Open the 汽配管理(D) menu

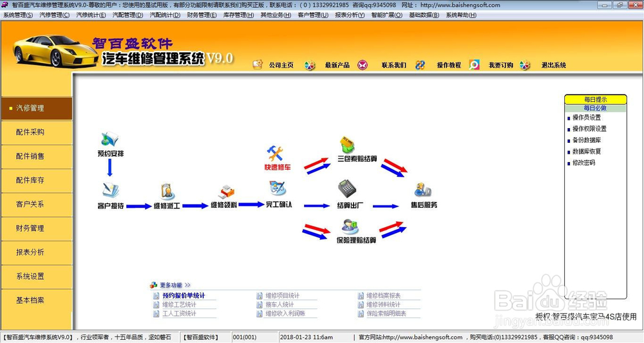pyautogui.click(x=128, y=15)
